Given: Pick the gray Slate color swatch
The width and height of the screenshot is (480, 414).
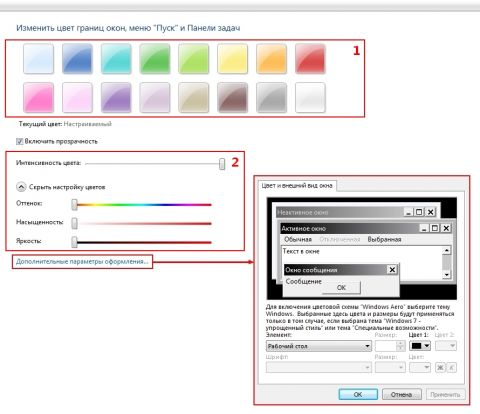Looking at the screenshot, I should pyautogui.click(x=271, y=98).
